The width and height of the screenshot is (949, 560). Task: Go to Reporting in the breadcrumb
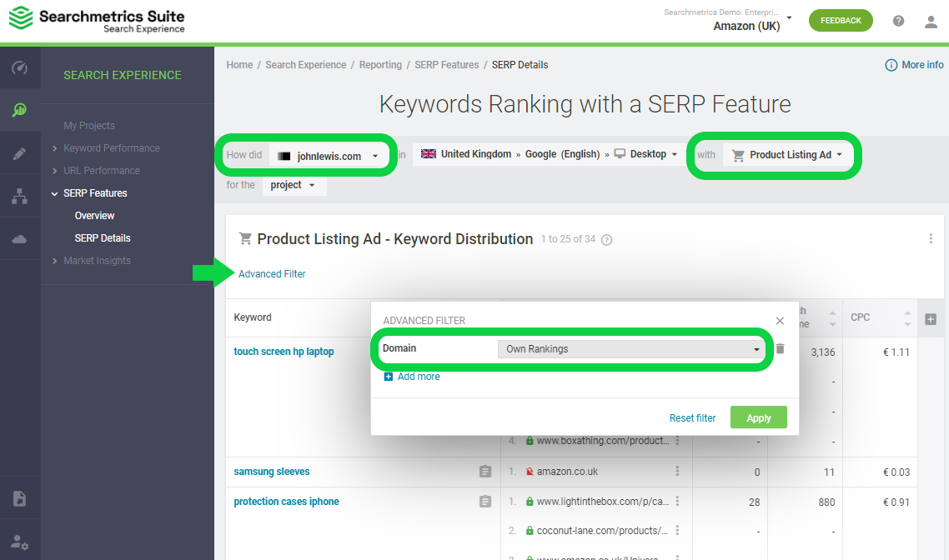[x=380, y=65]
